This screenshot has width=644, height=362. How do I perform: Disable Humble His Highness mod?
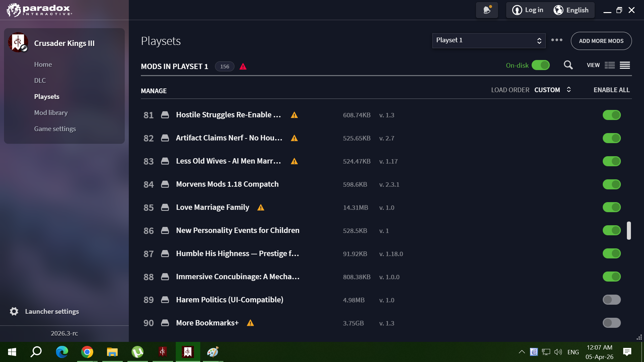[612, 253]
